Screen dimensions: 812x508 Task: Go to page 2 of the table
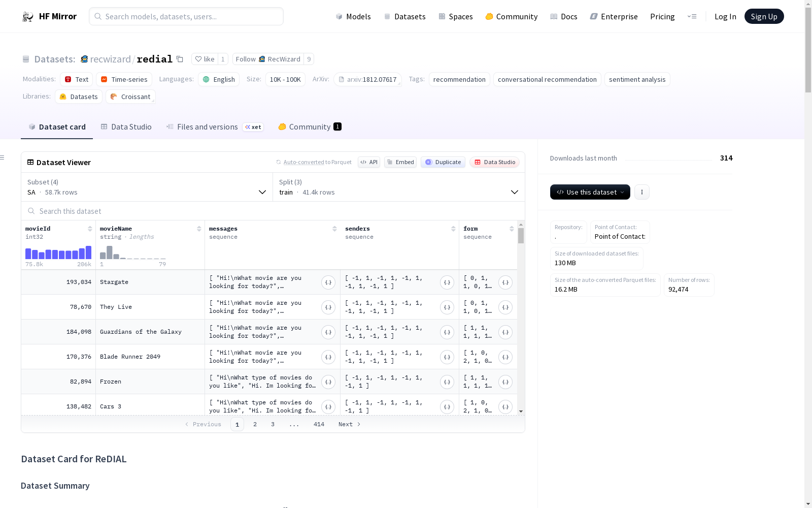tap(255, 424)
